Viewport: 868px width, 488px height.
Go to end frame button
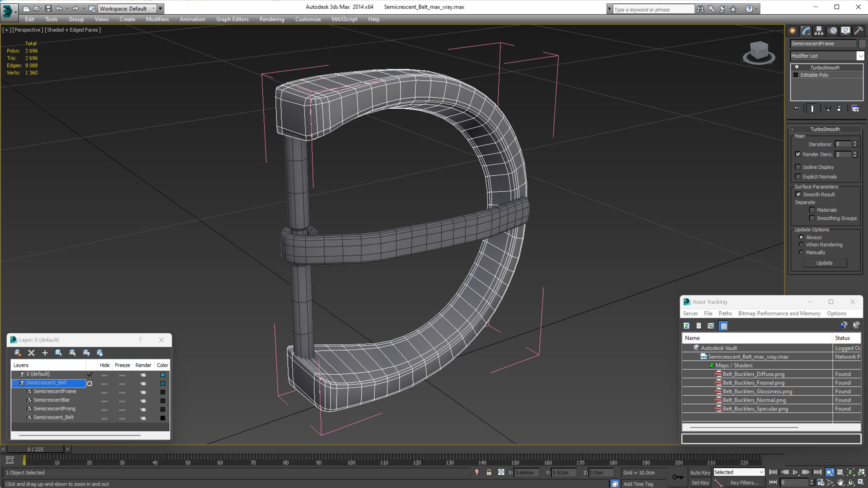[817, 472]
